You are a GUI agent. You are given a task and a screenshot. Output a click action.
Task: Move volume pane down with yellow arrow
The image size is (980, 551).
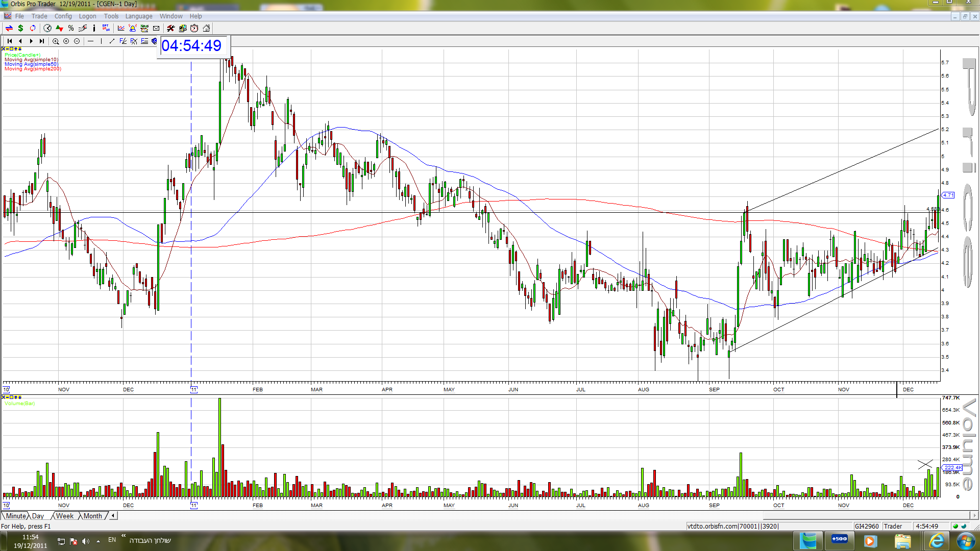click(19, 397)
